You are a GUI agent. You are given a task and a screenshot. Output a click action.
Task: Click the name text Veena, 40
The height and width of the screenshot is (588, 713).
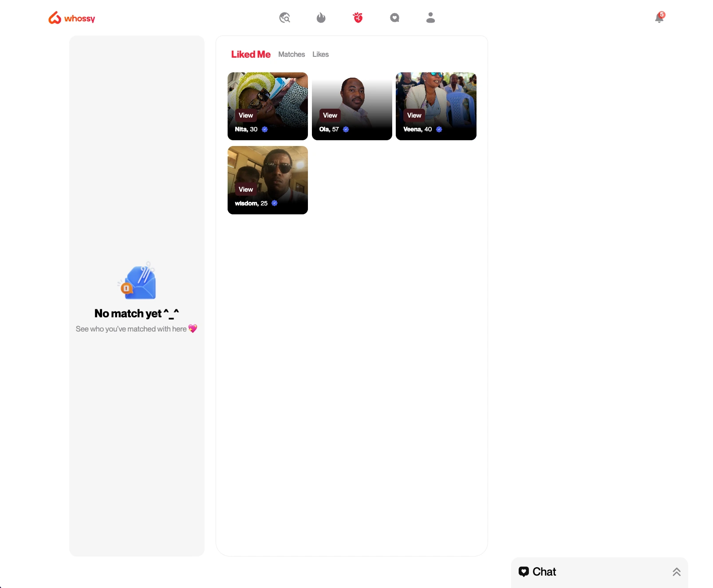[x=418, y=129]
